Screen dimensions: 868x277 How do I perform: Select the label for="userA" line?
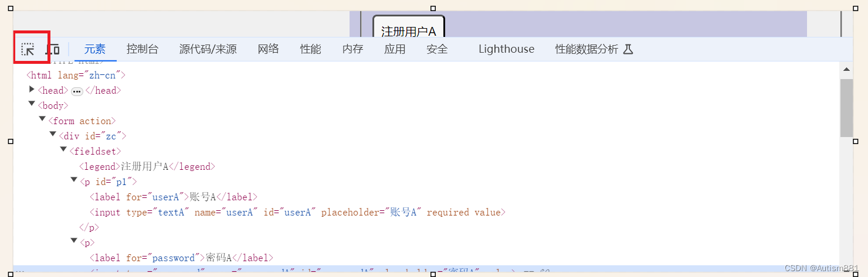pos(174,197)
